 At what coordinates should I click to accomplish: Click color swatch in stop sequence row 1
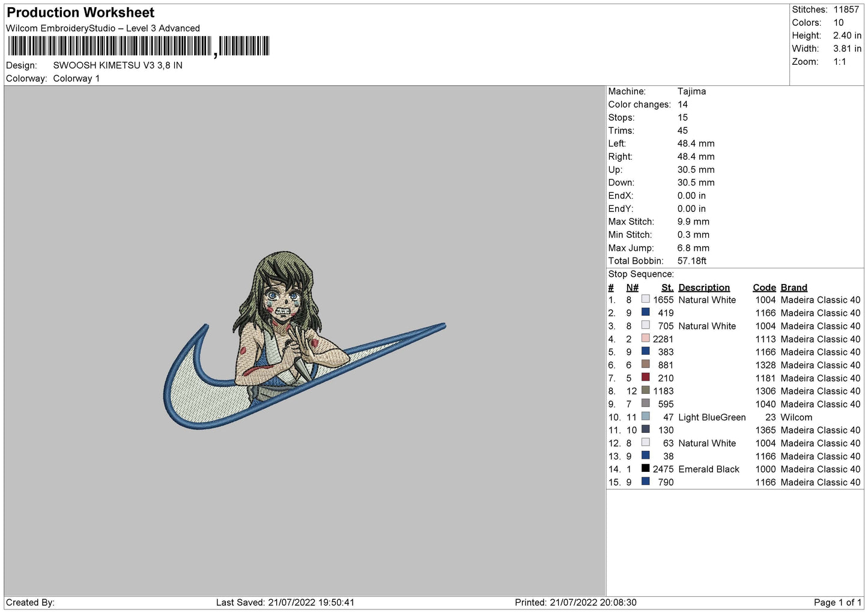pyautogui.click(x=645, y=299)
